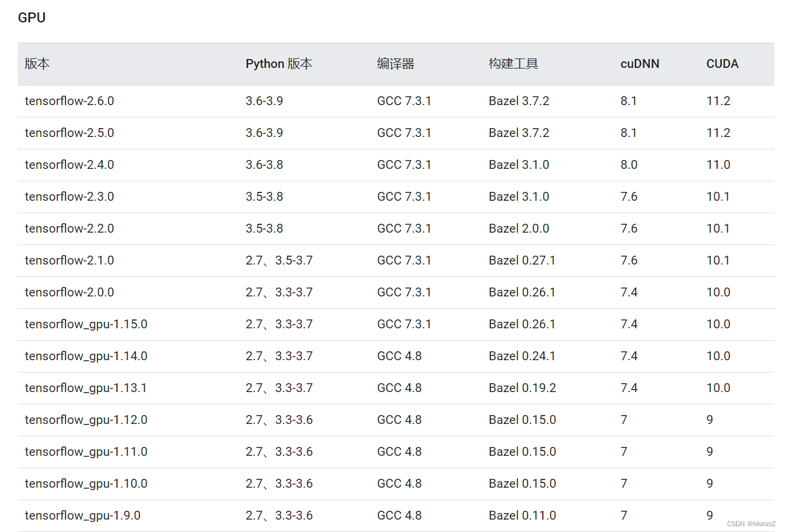The height and width of the screenshot is (532, 785).
Task: Click CUDA 10.0 in tensorflow_gpu-1.15.0 row
Action: point(718,324)
